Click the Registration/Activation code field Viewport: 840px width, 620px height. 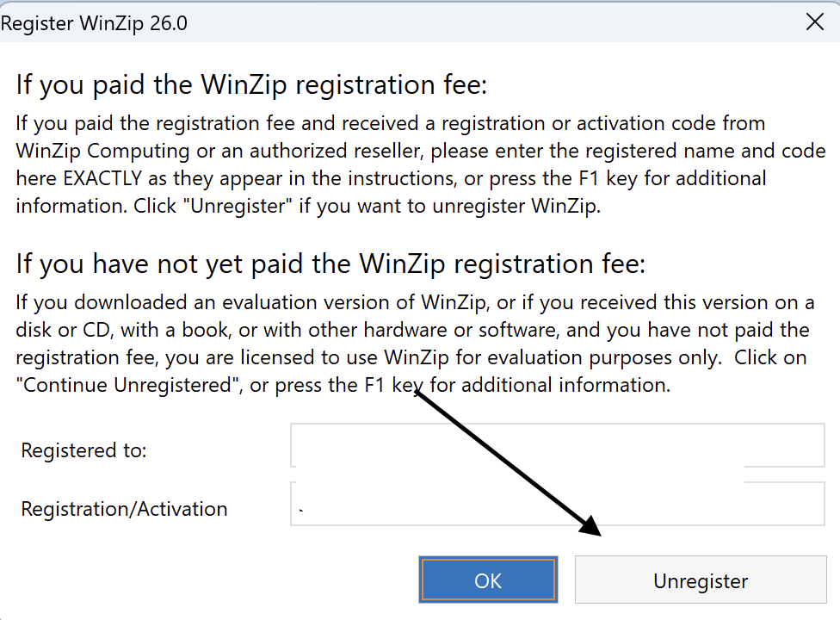pos(557,504)
